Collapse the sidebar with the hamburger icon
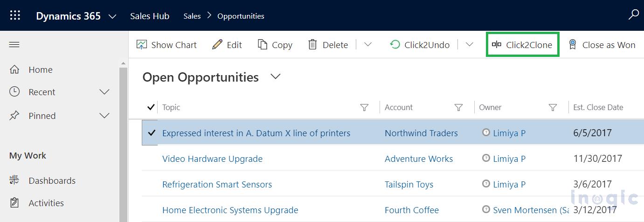Image resolution: width=644 pixels, height=222 pixels. click(x=14, y=45)
